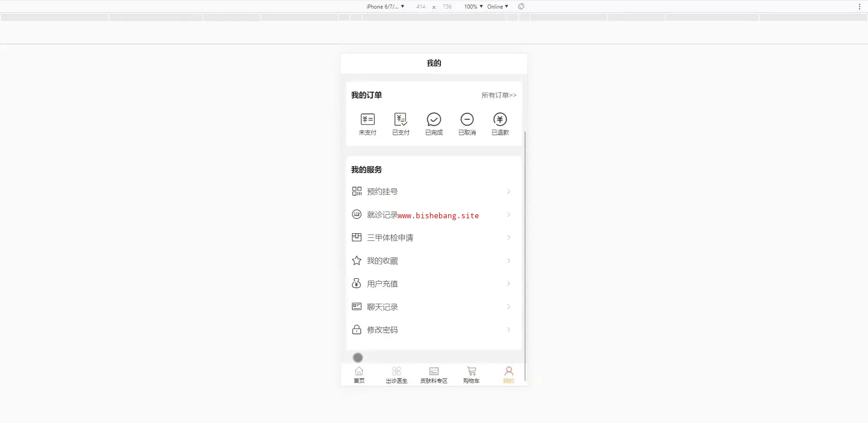Switch to 皮肤科专区 tab

[x=434, y=375]
